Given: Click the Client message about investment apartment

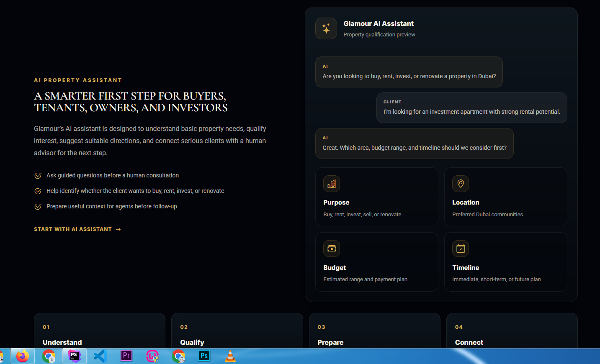Looking at the screenshot, I should click(x=472, y=108).
